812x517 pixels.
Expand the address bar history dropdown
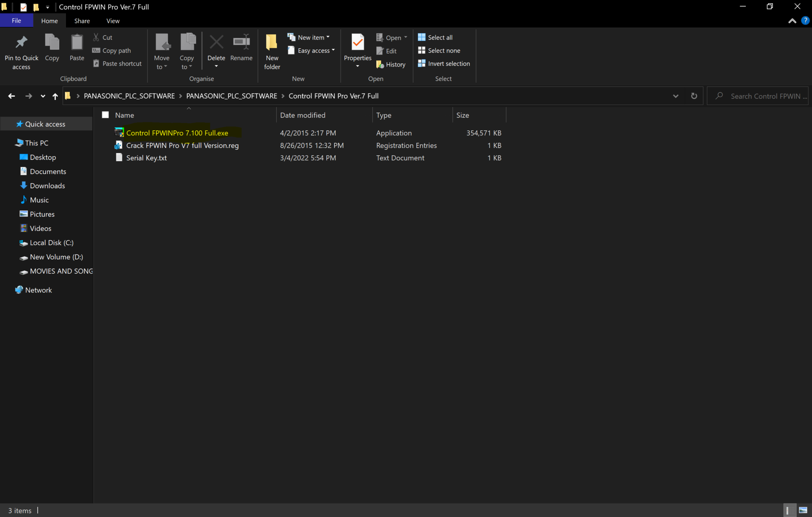click(x=676, y=96)
